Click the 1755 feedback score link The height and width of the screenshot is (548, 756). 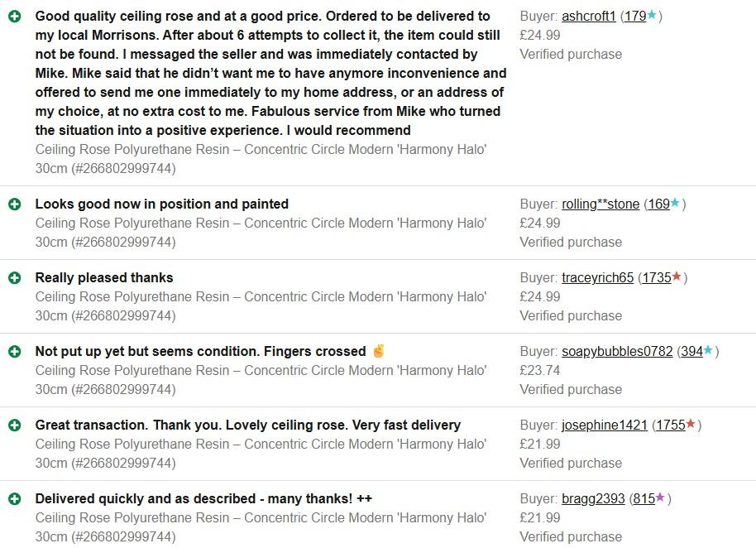(670, 425)
